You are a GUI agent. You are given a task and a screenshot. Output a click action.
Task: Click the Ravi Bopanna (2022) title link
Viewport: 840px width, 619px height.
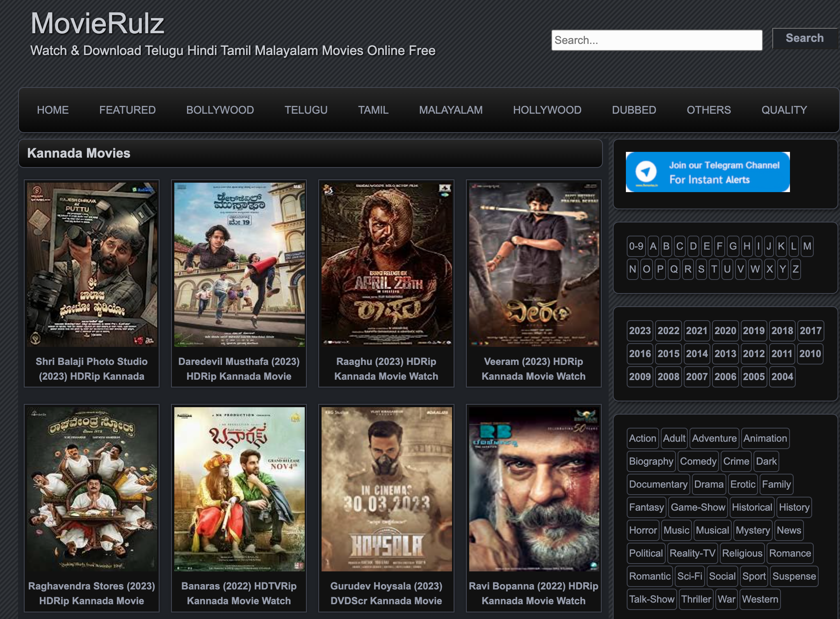tap(534, 594)
